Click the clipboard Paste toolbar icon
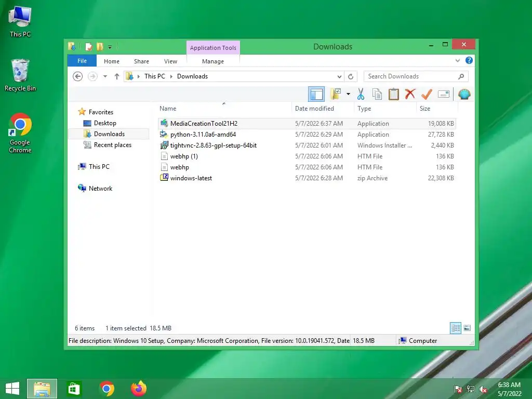The image size is (532, 399). coord(394,94)
